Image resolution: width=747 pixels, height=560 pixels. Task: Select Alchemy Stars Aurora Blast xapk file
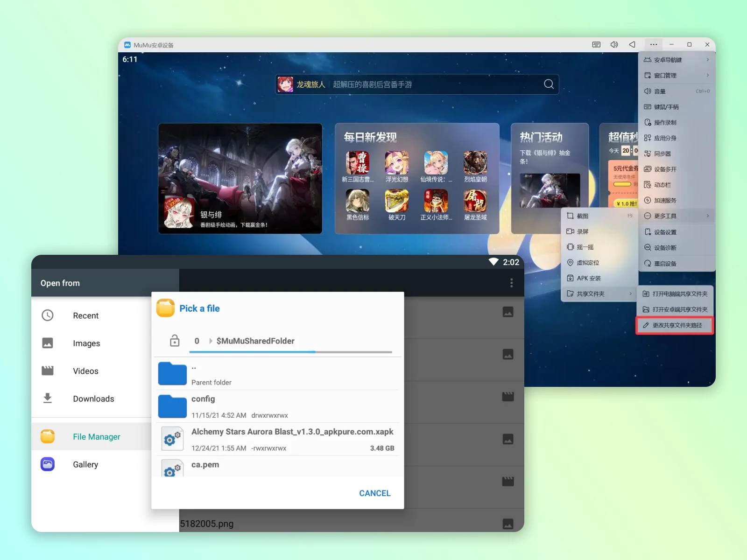tap(278, 439)
